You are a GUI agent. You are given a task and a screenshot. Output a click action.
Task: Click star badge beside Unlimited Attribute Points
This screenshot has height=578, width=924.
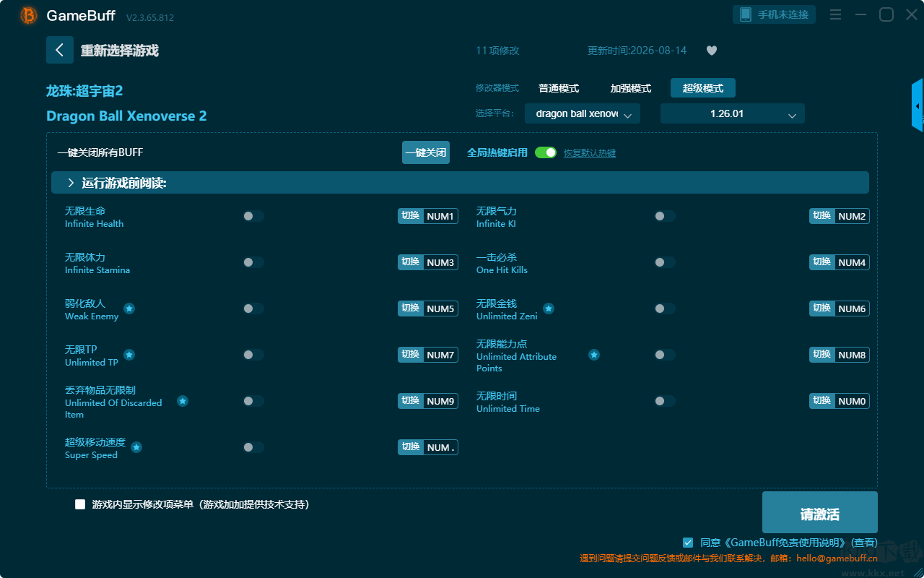594,355
